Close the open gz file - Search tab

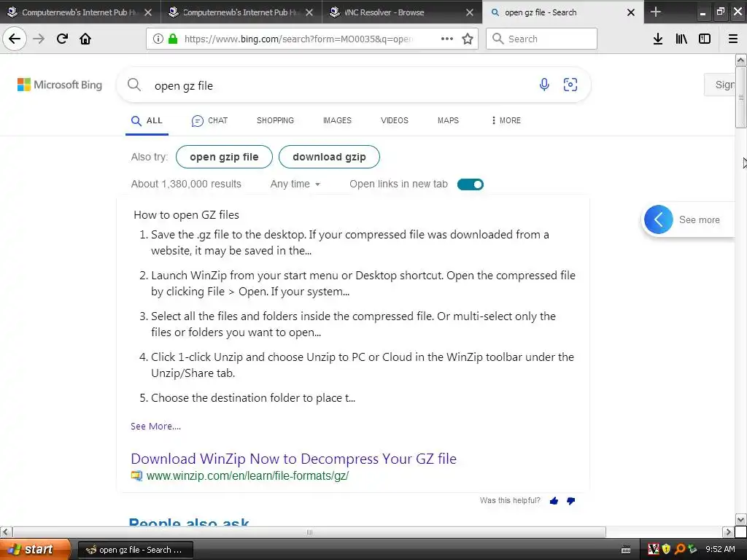coord(631,12)
